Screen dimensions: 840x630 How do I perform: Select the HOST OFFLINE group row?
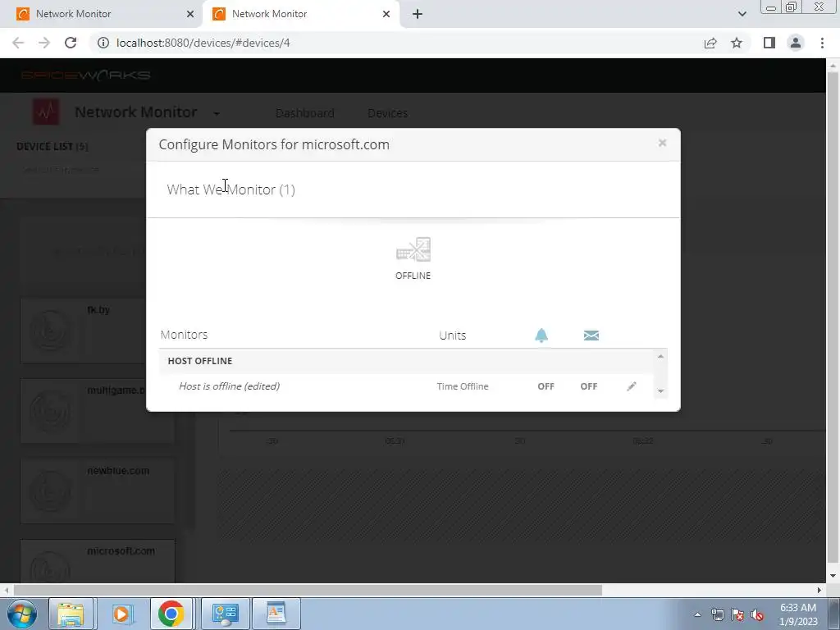[x=406, y=361]
